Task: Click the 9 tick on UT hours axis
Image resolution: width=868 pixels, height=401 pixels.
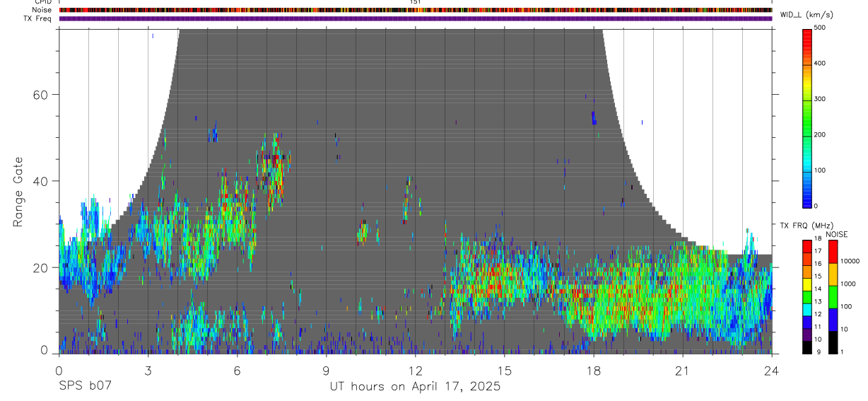Action: coord(326,371)
